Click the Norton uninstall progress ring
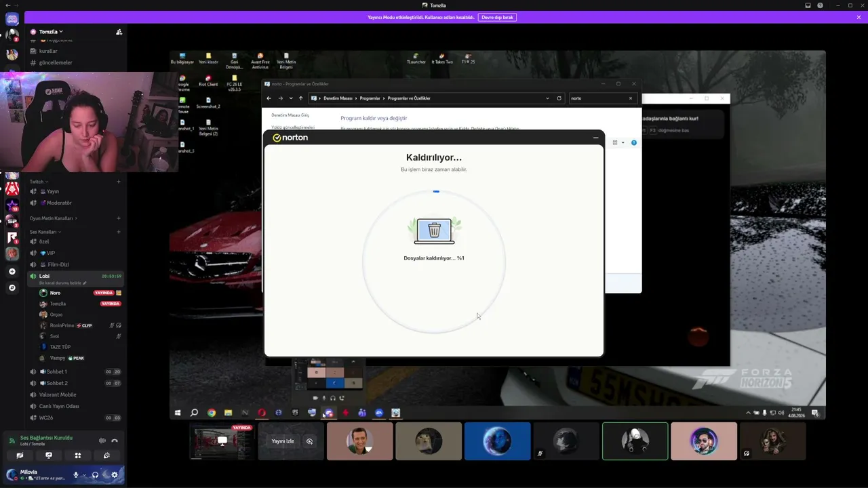The width and height of the screenshot is (868, 488). [434, 262]
